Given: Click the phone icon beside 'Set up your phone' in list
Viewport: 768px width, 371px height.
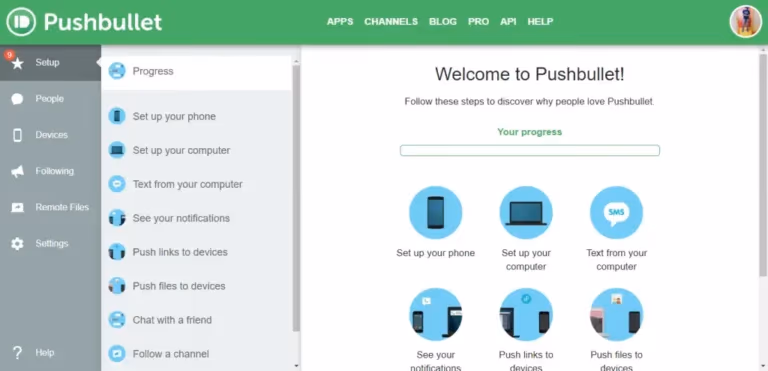Looking at the screenshot, I should point(117,116).
